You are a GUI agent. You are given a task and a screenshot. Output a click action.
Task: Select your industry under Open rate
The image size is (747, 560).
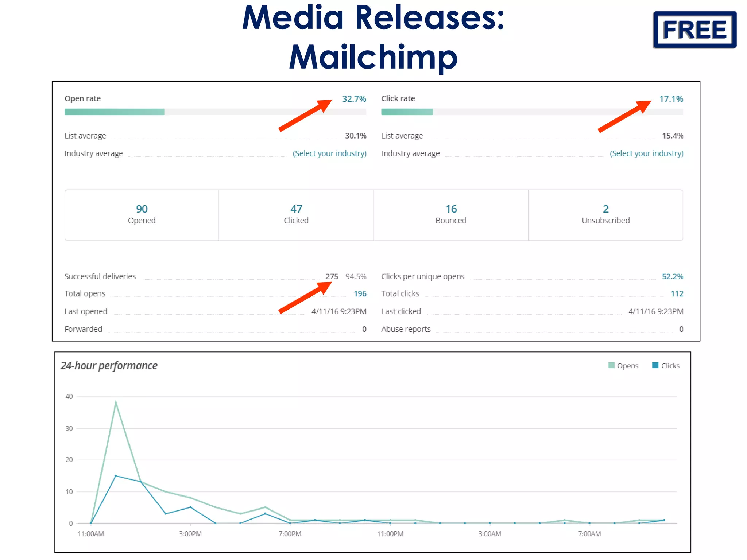click(x=329, y=153)
